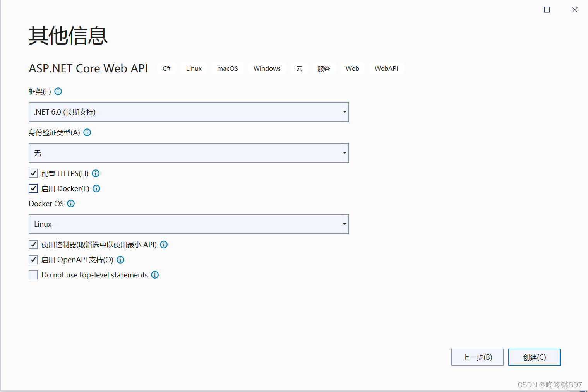Click the 上一步(B) button
Viewport: 588px width, 392px height.
tap(477, 357)
